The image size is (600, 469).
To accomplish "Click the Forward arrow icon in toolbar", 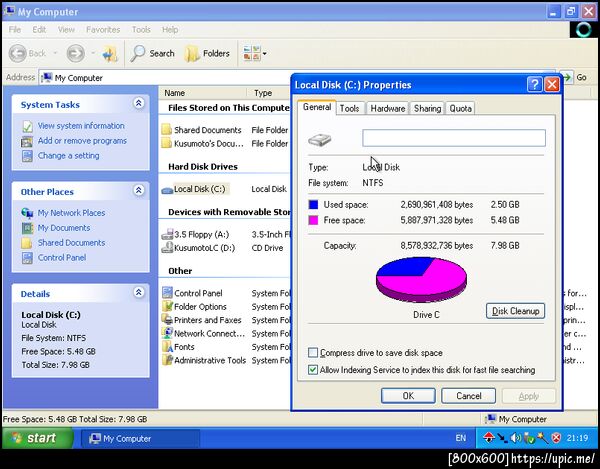I will (75, 53).
